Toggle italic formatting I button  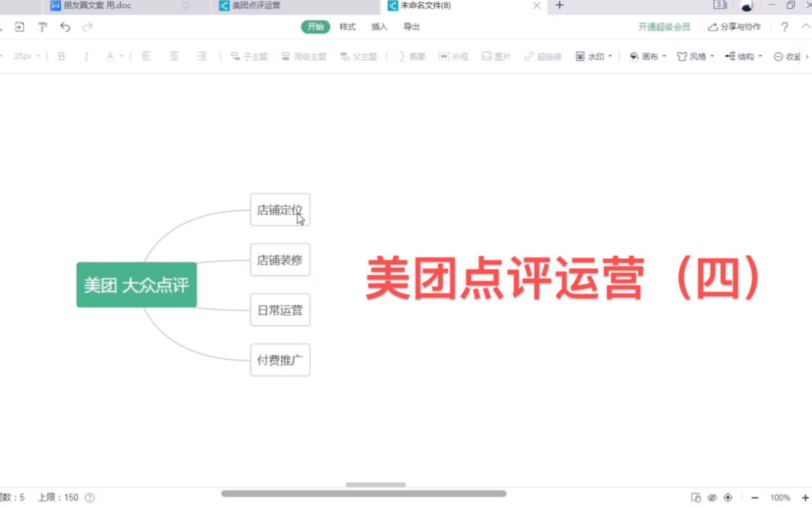tap(86, 56)
